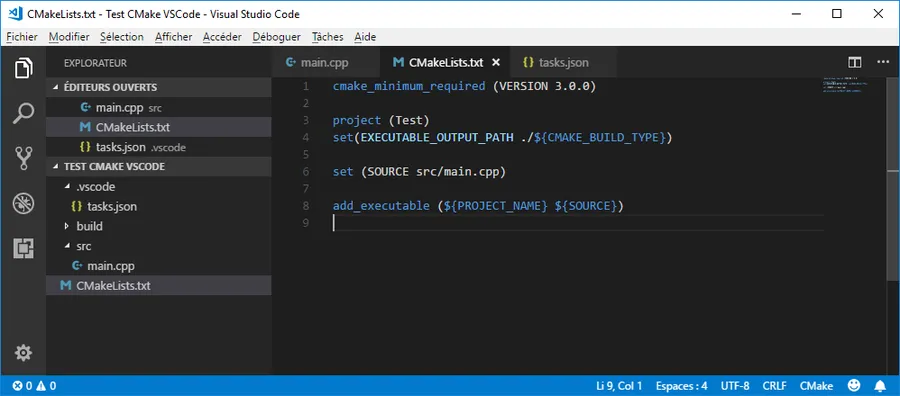Screen dimensions: 900x396
Task: Close the CMakeLists.txt tab
Action: coord(496,63)
